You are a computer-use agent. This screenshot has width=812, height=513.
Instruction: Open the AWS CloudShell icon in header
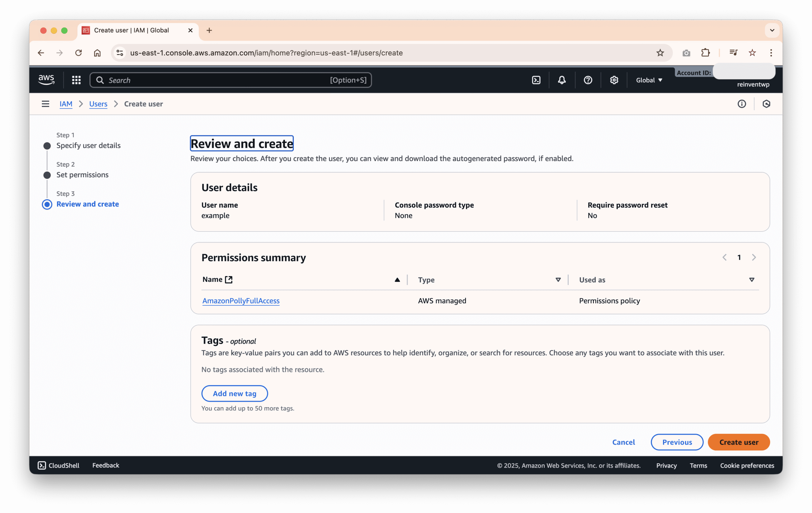tap(536, 80)
